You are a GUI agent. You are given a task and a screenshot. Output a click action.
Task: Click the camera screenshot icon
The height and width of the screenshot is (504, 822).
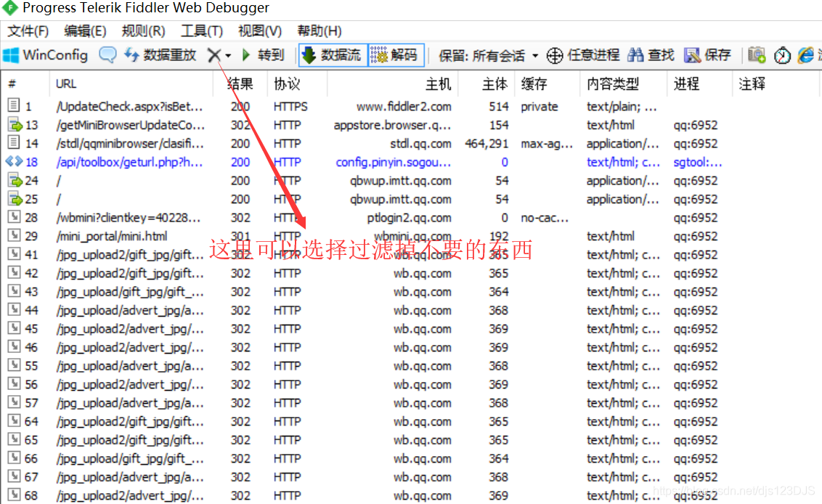757,55
